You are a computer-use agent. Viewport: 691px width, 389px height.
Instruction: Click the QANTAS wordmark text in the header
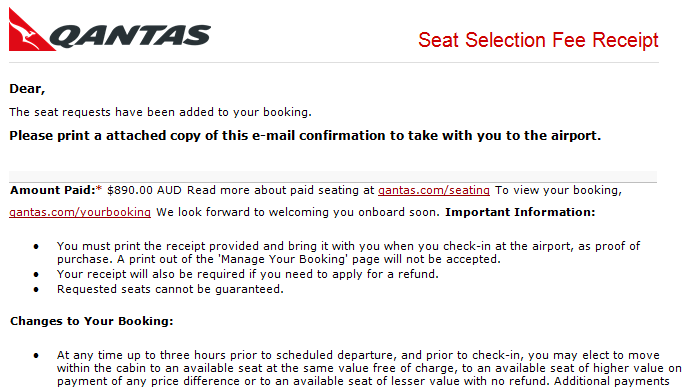coord(130,36)
